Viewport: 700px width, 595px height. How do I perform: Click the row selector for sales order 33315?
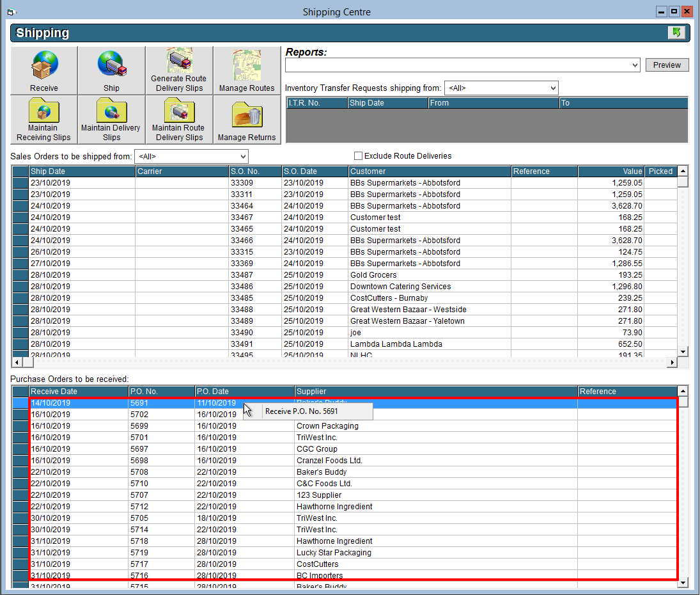[20, 252]
